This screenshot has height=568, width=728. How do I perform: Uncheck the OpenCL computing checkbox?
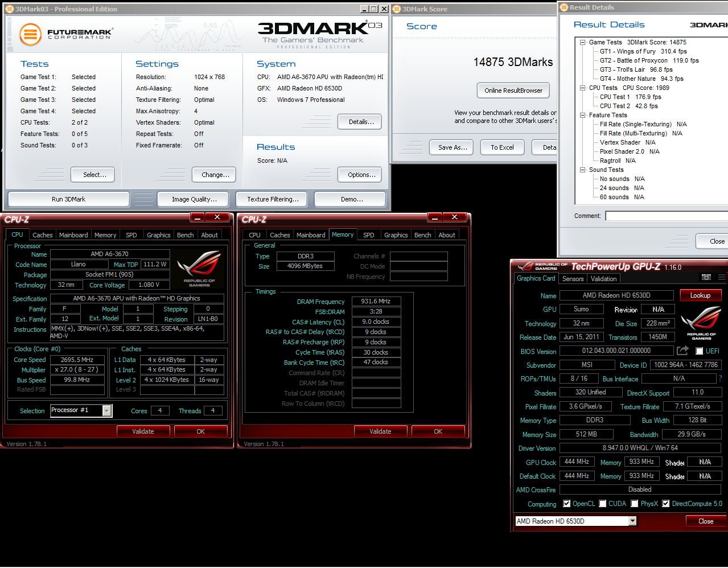pos(566,503)
